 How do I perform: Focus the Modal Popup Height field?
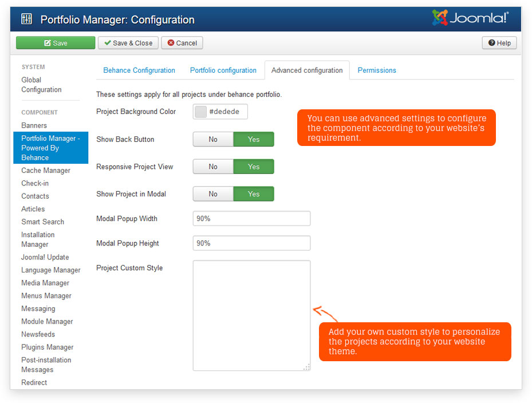[x=251, y=243]
